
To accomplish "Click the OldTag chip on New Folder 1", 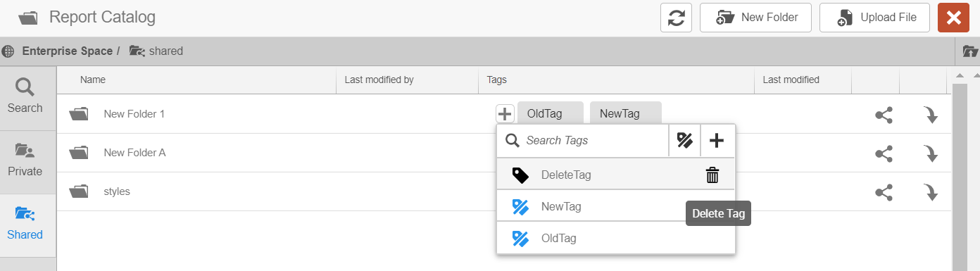I will click(550, 113).
